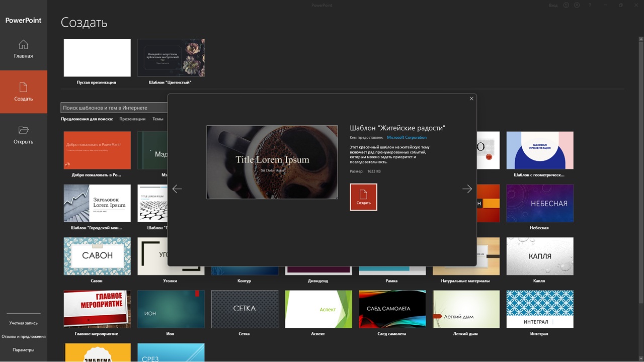Image resolution: width=644 pixels, height=362 pixels.
Task: Click the Создать button in template dialog
Action: tap(363, 197)
